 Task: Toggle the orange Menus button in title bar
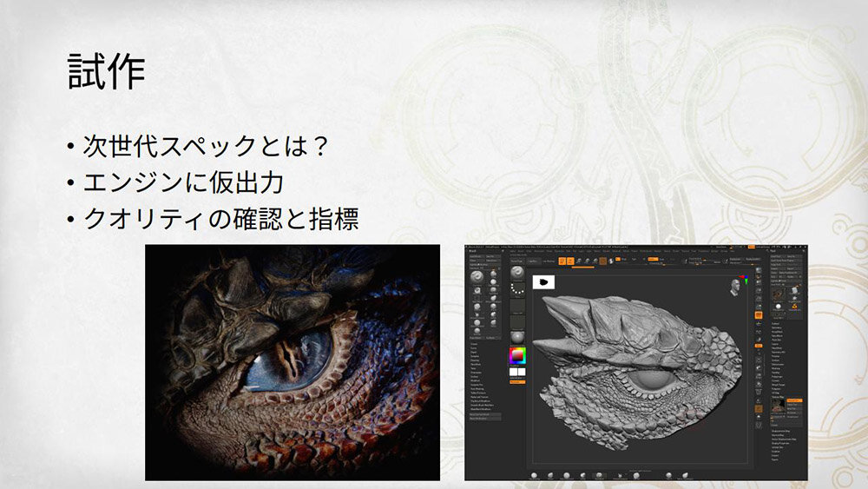(751, 247)
